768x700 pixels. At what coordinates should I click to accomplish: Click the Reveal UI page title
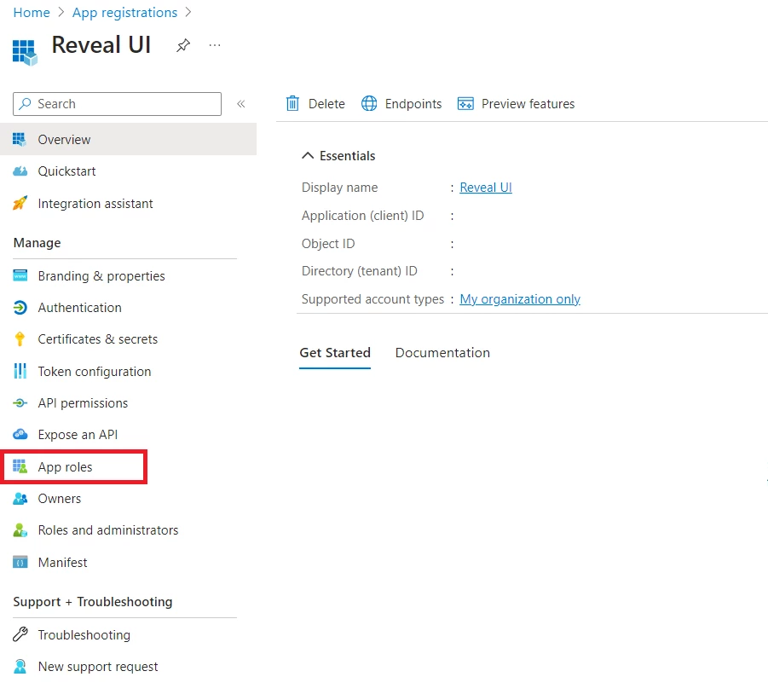[x=101, y=45]
